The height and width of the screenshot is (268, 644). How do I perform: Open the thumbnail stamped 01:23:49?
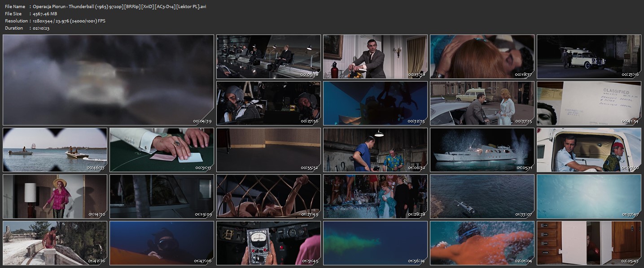click(x=268, y=196)
